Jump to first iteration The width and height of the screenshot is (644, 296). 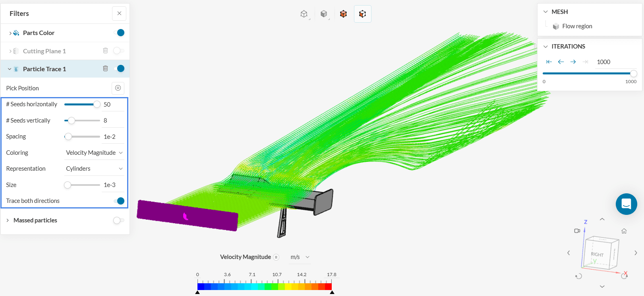click(549, 62)
